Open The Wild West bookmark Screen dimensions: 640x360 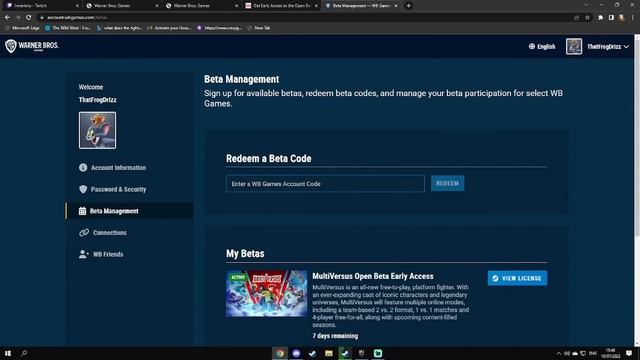(x=68, y=28)
